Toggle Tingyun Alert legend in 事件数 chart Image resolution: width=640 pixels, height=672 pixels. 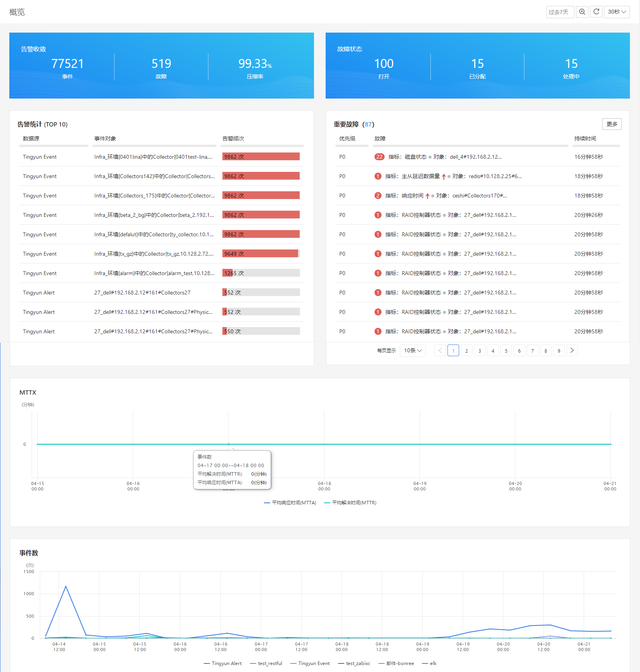(x=222, y=663)
